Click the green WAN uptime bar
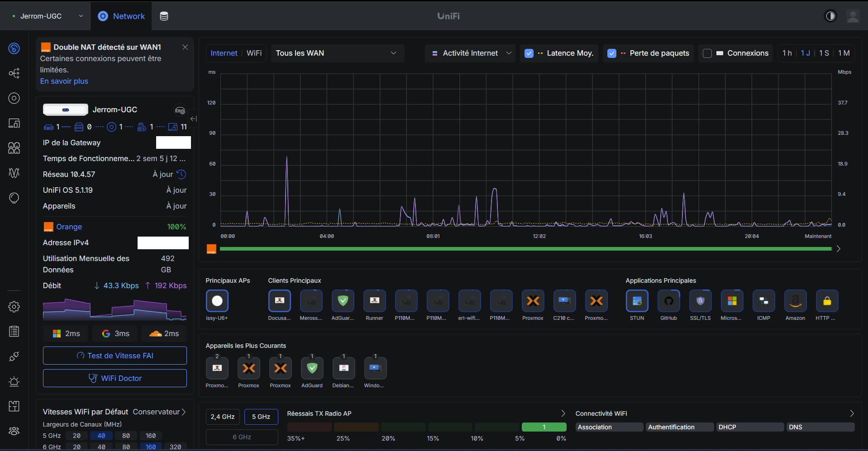The width and height of the screenshot is (868, 451). (525, 249)
